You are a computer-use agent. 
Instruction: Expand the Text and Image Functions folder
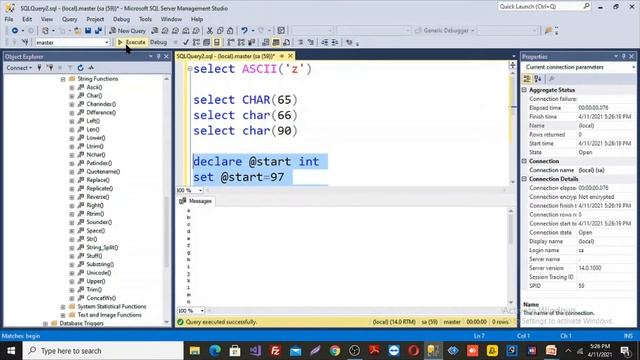click(x=63, y=315)
